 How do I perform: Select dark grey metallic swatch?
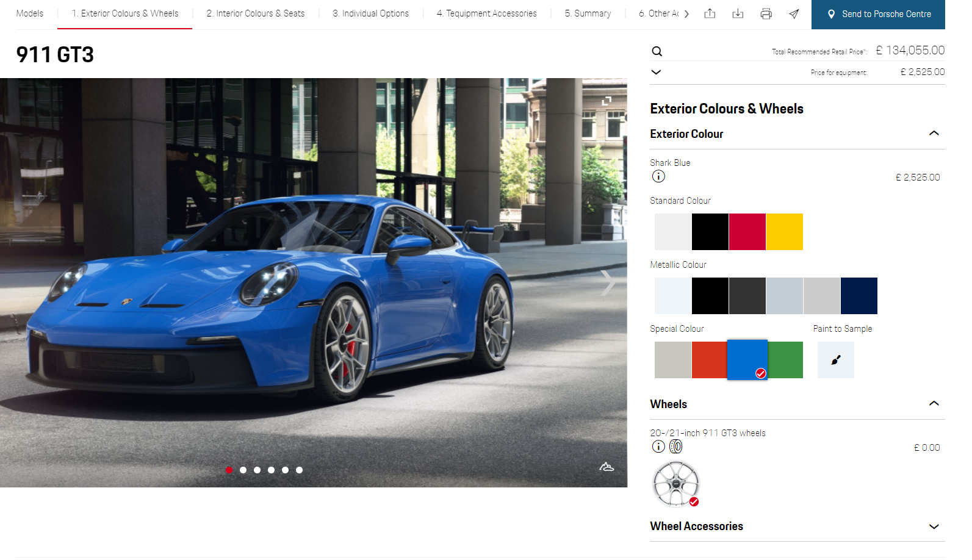pyautogui.click(x=747, y=296)
